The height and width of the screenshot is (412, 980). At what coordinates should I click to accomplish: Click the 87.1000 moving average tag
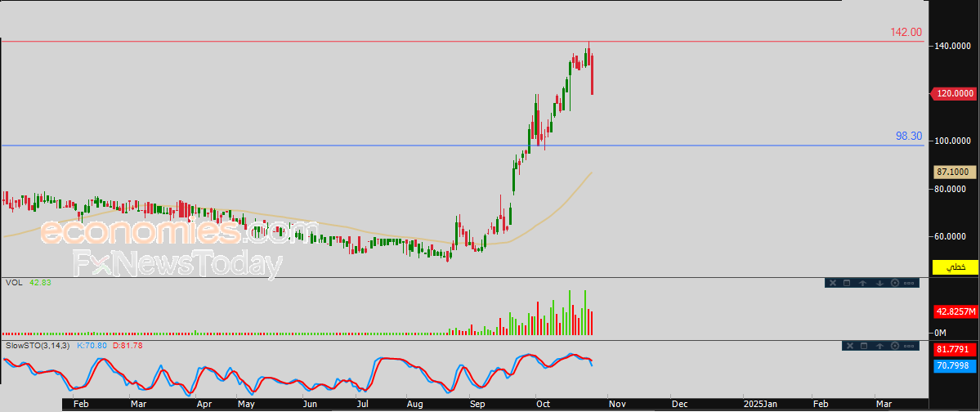click(954, 172)
